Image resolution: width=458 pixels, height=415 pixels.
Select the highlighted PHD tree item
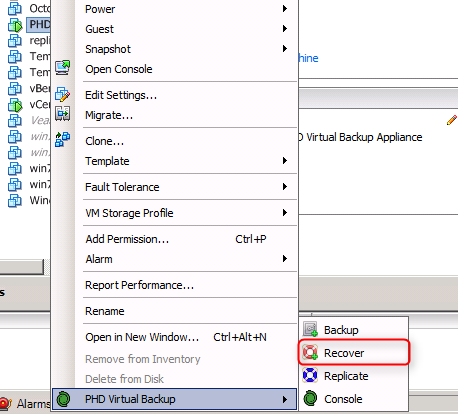(x=38, y=24)
